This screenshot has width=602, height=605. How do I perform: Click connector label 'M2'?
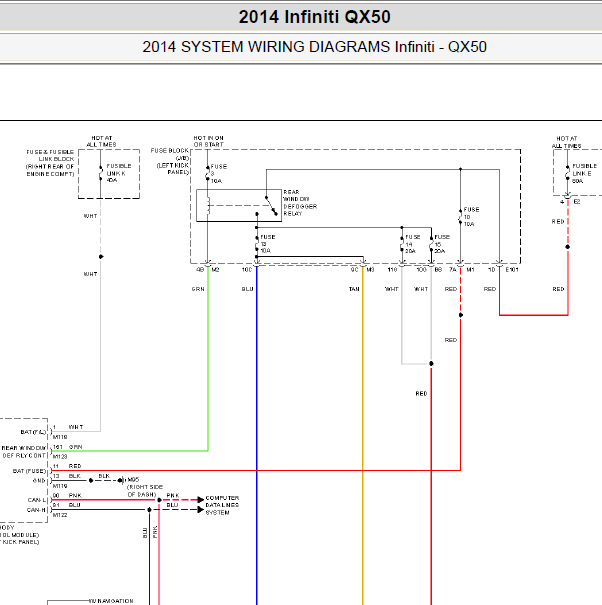[x=215, y=270]
